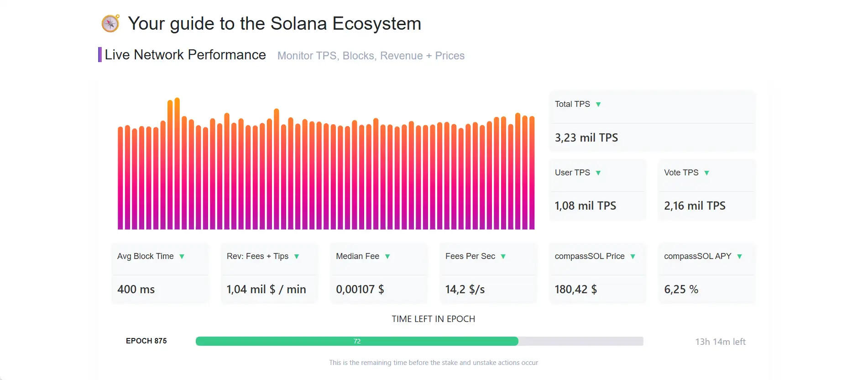The height and width of the screenshot is (380, 868).
Task: Click the Fees Per Sec arrow
Action: (503, 257)
